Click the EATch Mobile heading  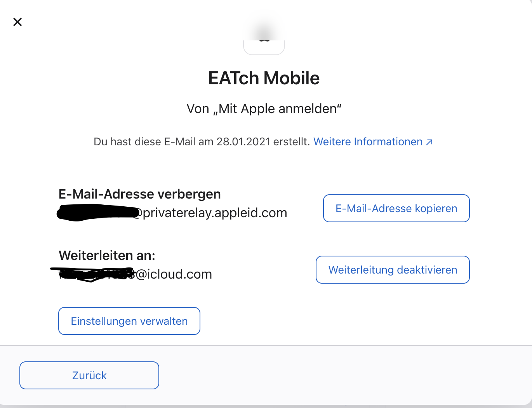(264, 78)
